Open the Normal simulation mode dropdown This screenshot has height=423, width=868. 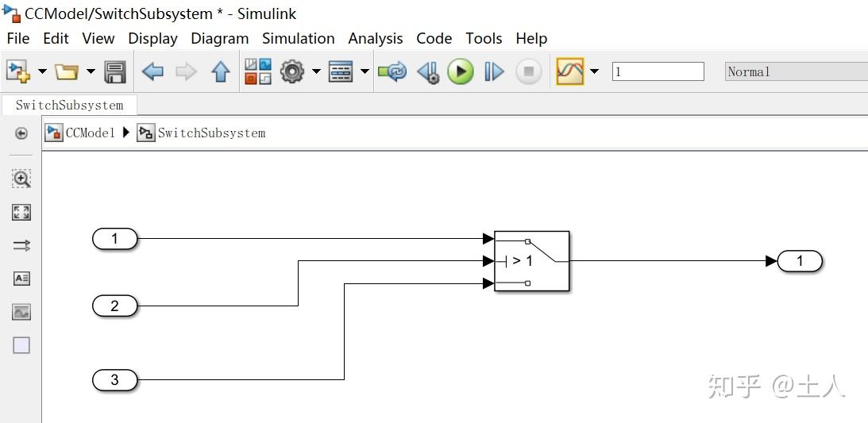tap(796, 71)
